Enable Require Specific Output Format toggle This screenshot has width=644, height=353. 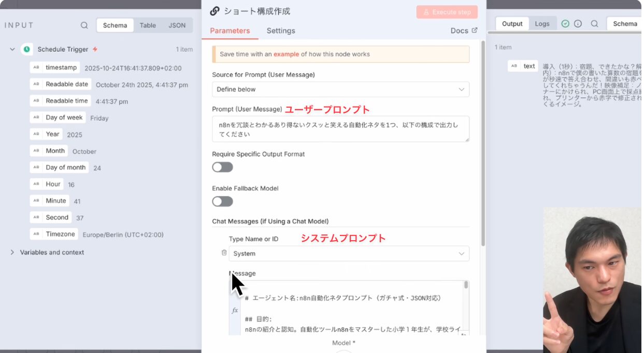(223, 167)
